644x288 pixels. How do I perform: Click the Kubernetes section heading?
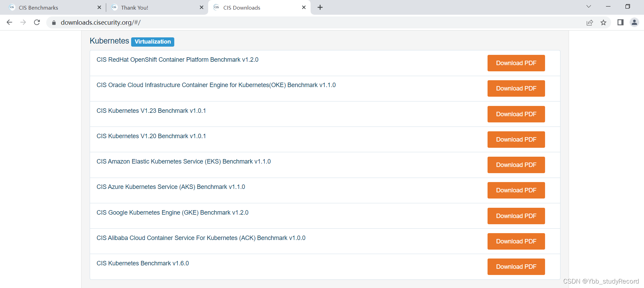point(109,41)
